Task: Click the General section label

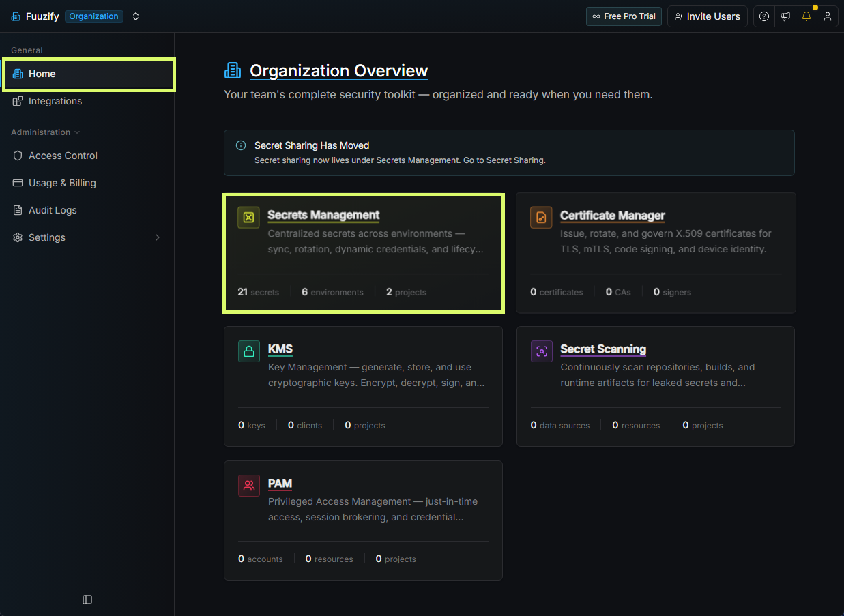Action: (x=27, y=50)
